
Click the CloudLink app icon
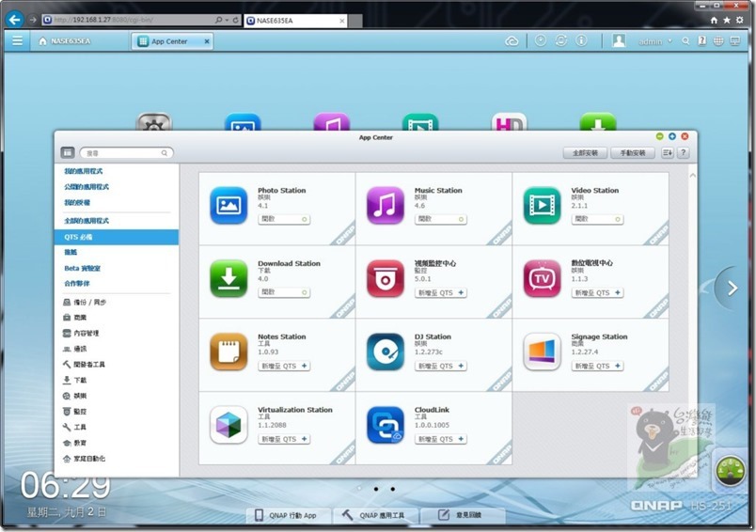pyautogui.click(x=386, y=425)
